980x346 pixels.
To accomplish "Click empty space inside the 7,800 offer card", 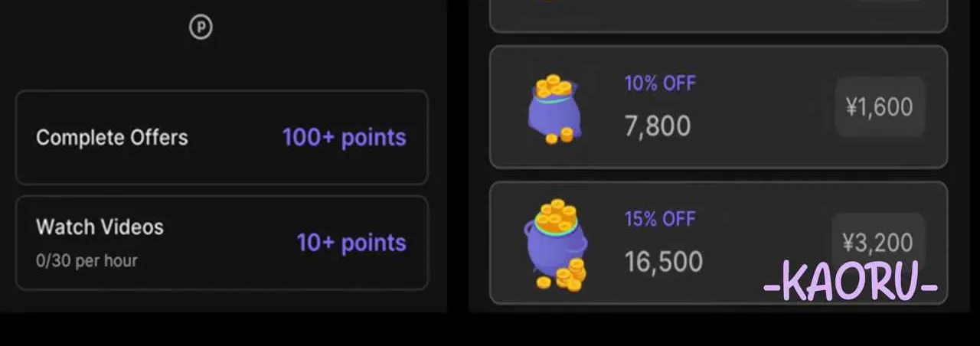I will click(x=766, y=107).
